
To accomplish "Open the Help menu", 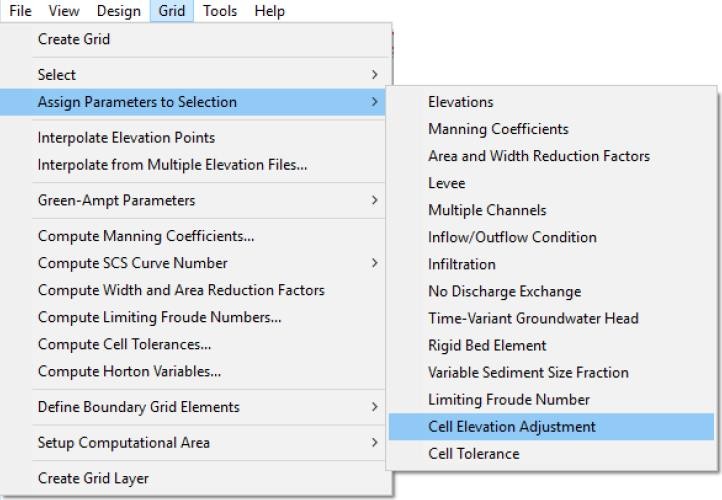I will tap(270, 11).
